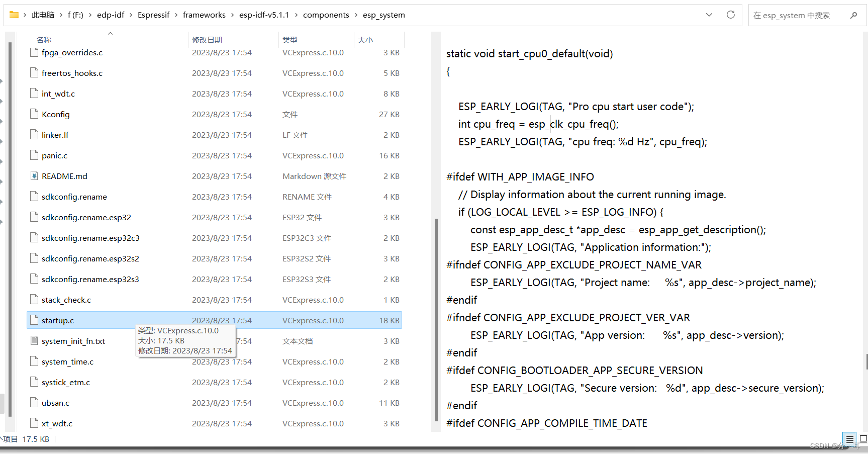Screen dimensions: 868x454
Task: Click file name system_init_fn.txt
Action: click(73, 341)
